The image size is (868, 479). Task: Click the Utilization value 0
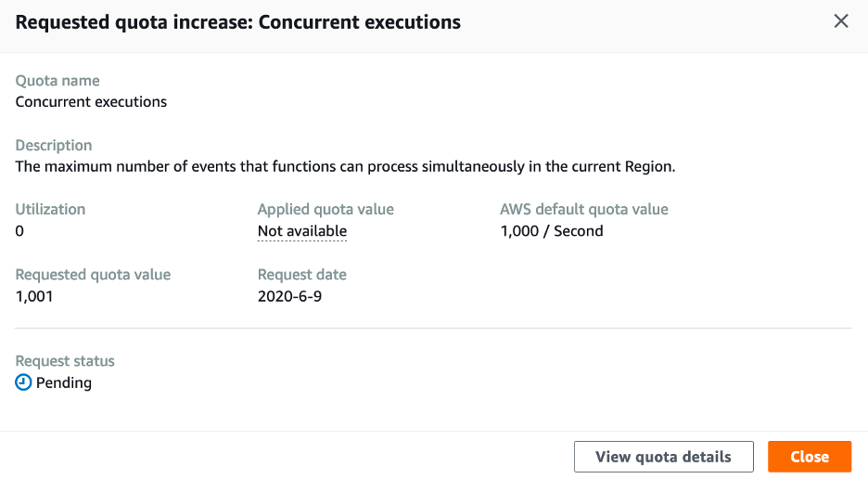coord(19,230)
